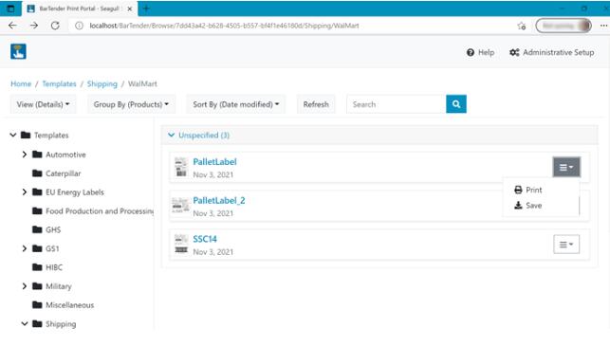The width and height of the screenshot is (610, 364).
Task: Go to Home breadcrumb link
Action: tap(21, 83)
